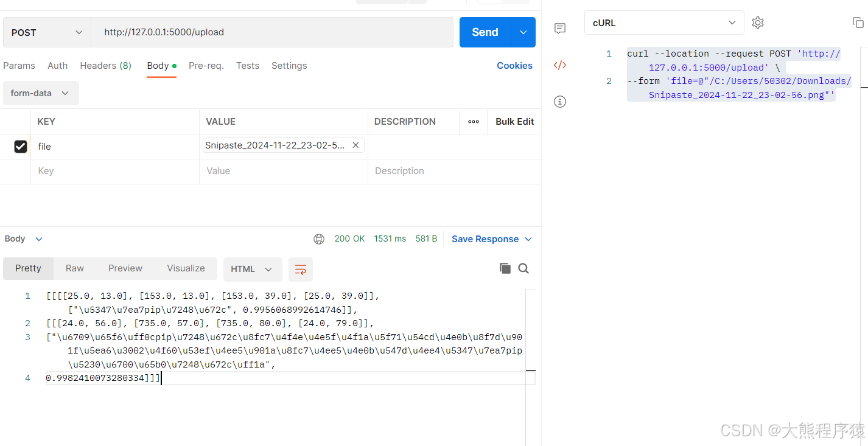Open the request method dropdown showing POST

46,32
